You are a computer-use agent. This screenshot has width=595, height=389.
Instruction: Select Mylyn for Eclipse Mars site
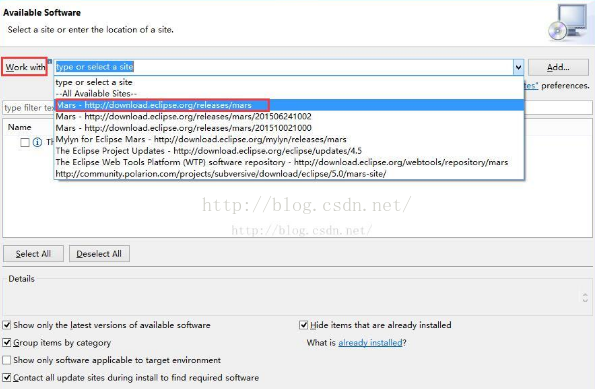(x=290, y=139)
